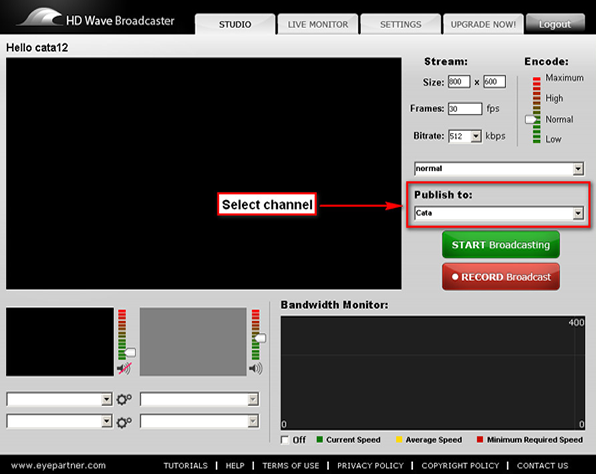Go to the UPGRADE NOW! tab
The height and width of the screenshot is (474, 596).
pyautogui.click(x=483, y=24)
